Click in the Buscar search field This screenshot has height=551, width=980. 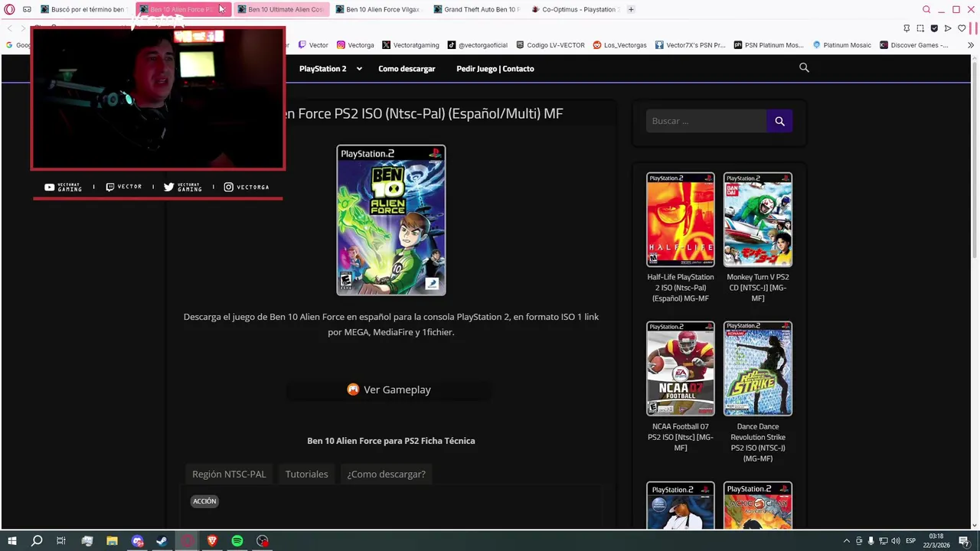[x=706, y=121]
